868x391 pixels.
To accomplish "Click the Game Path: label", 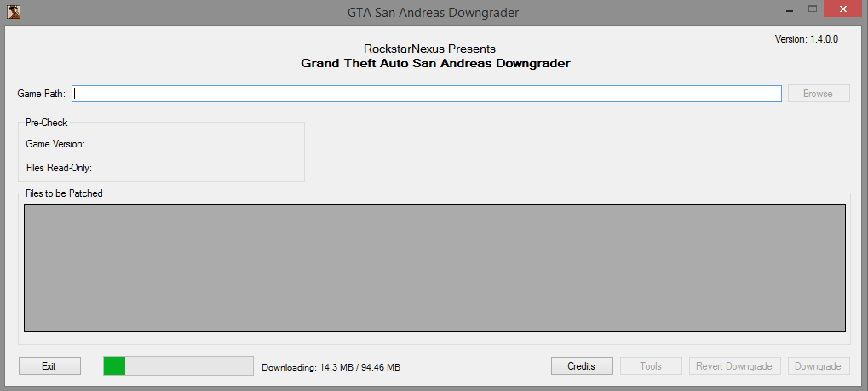I will click(x=42, y=94).
